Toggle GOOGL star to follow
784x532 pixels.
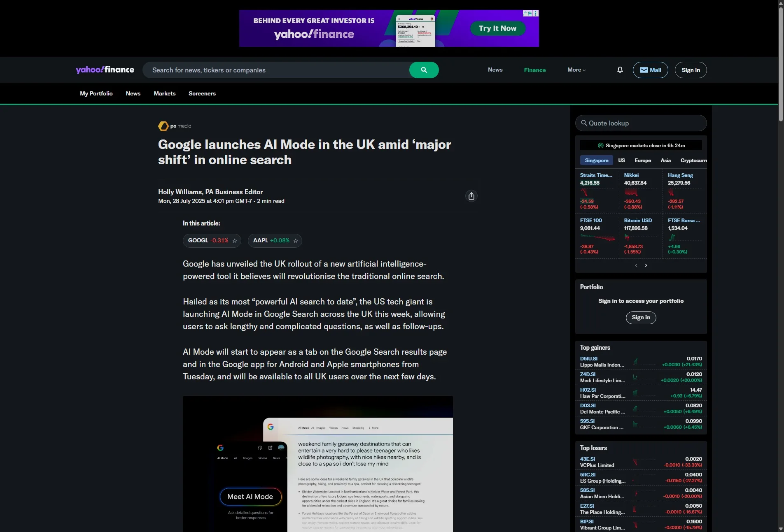[235, 241]
